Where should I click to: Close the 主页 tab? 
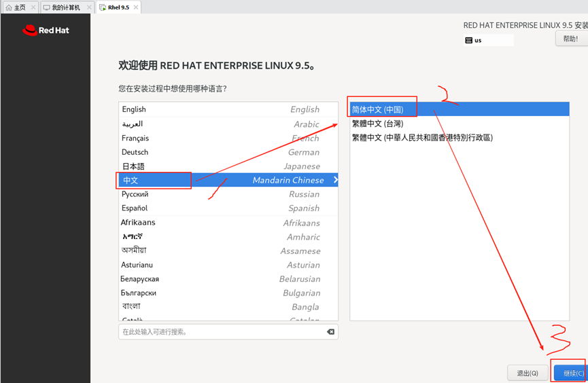click(33, 7)
